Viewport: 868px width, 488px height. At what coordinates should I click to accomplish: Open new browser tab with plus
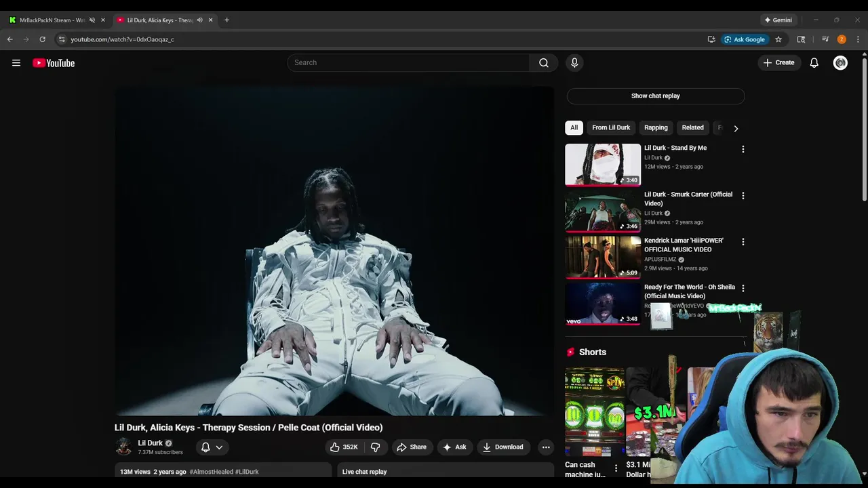(x=226, y=20)
